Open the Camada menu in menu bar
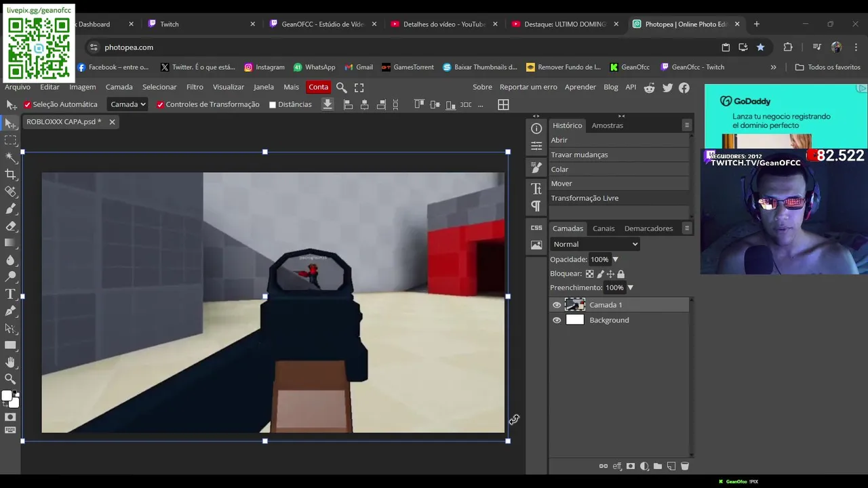Screen dimensions: 868x488 (119, 87)
